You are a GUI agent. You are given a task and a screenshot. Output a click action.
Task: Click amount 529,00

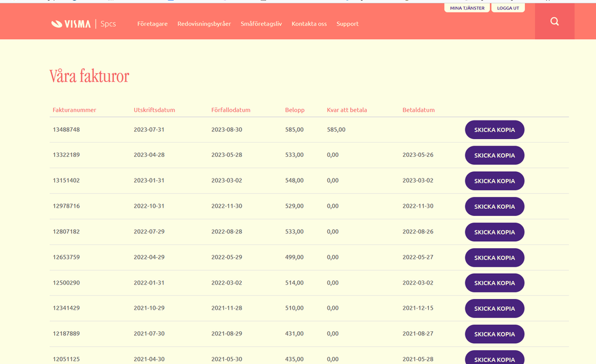coord(294,206)
